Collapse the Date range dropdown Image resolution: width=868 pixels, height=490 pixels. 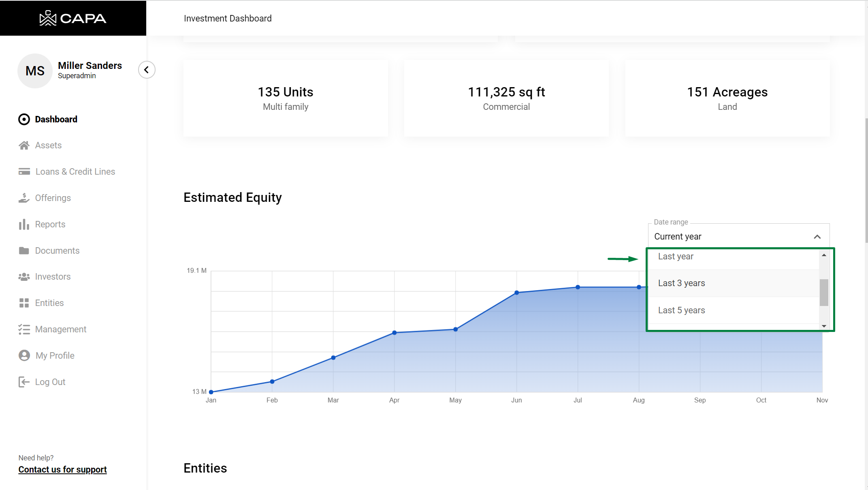pyautogui.click(x=817, y=237)
